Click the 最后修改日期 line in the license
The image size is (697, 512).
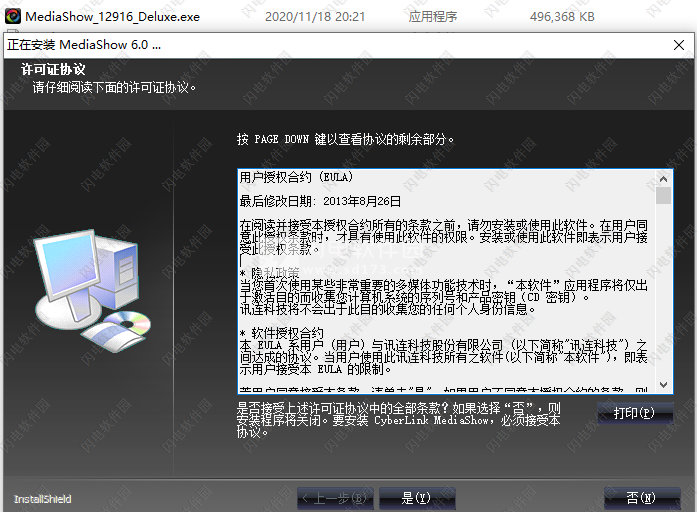click(320, 201)
